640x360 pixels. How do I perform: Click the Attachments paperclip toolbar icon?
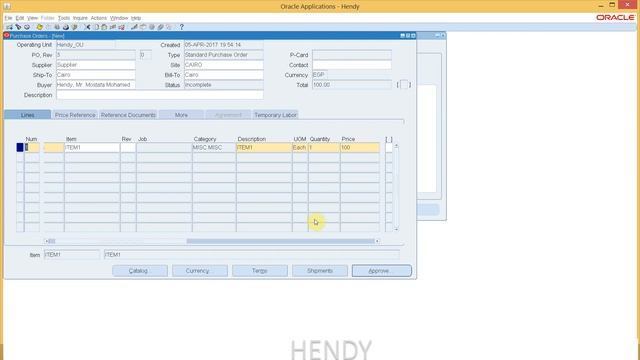(x=160, y=27)
